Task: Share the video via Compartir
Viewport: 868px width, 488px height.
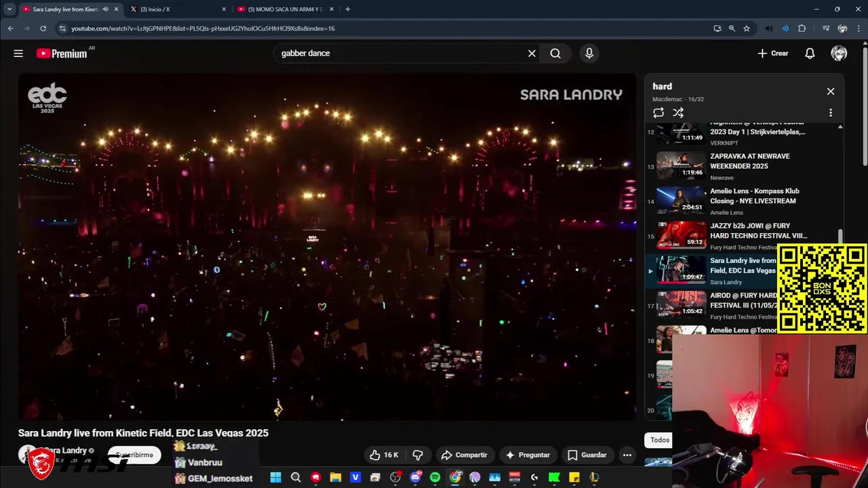Action: tap(465, 455)
